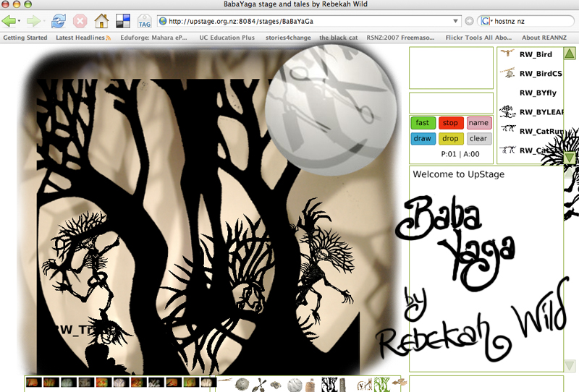
Task: Reload the page with the blue arrows icon
Action: 59,21
